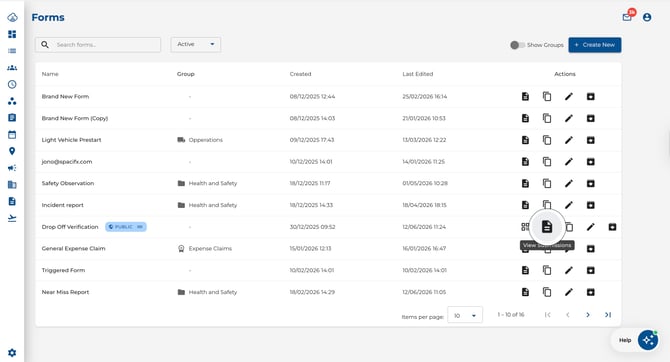Open the buildings icon in sidebar
The height and width of the screenshot is (362, 670).
coord(12,185)
